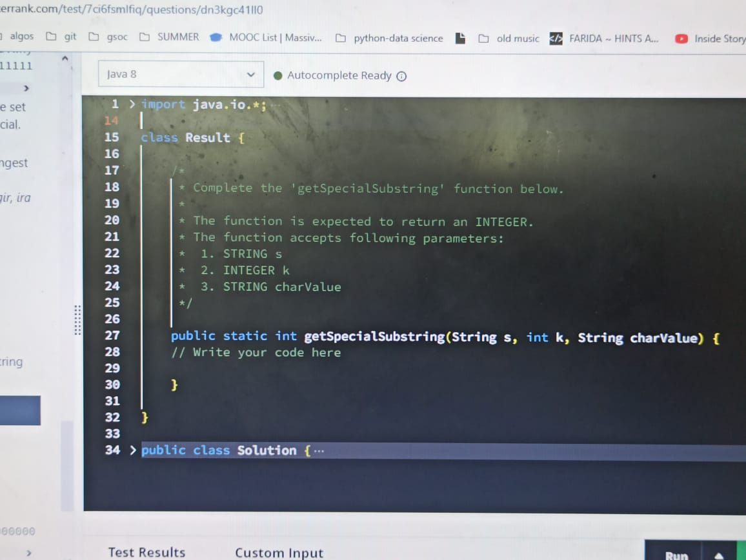
Task: Click the page icon beside python-data science bookmark
Action: coord(460,38)
